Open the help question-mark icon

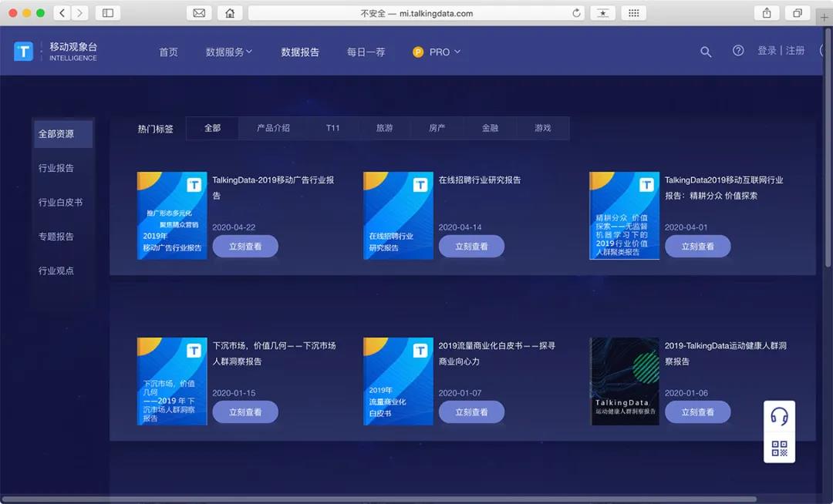(737, 50)
